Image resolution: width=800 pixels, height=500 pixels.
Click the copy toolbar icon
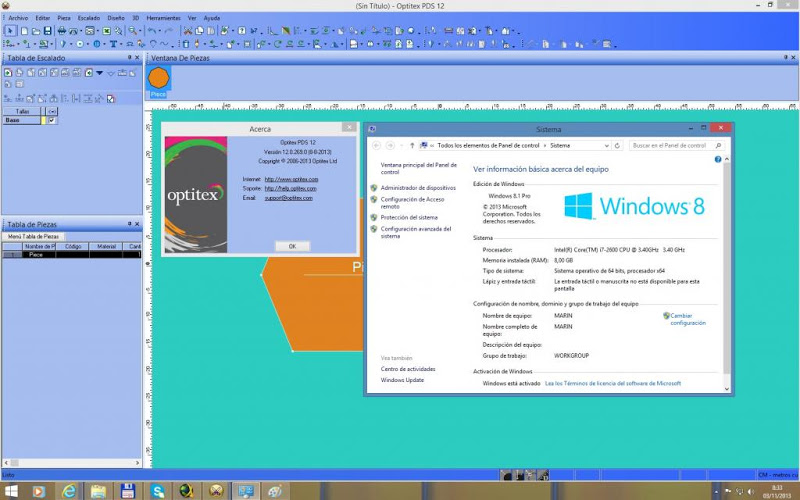[x=199, y=31]
